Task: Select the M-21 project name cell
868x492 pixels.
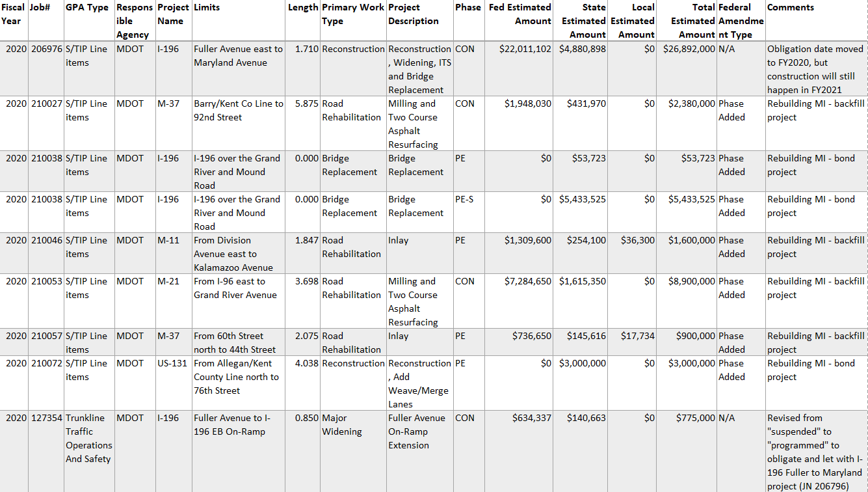Action: [x=174, y=301]
